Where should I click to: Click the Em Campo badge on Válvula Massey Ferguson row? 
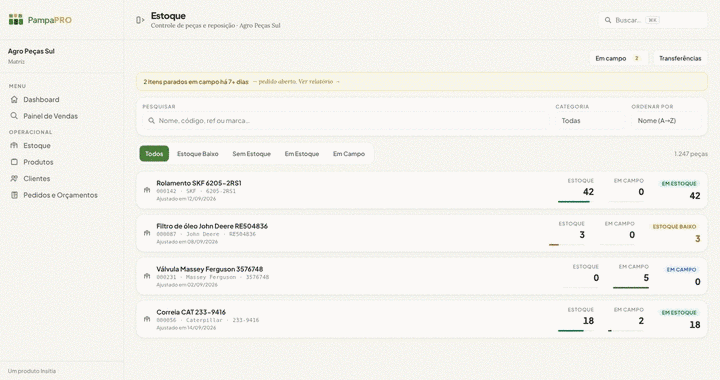(x=681, y=269)
